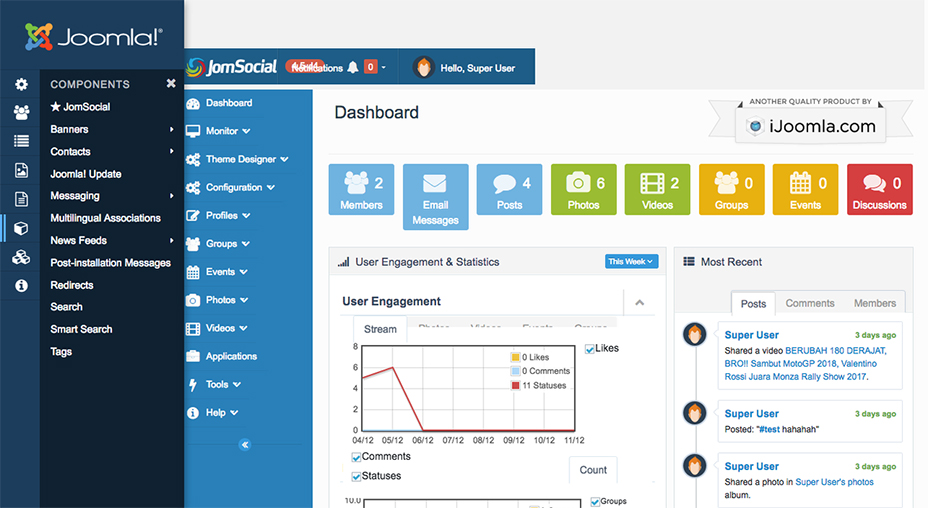This screenshot has width=928, height=508.
Task: Open the Posts stat tile
Action: (x=510, y=189)
